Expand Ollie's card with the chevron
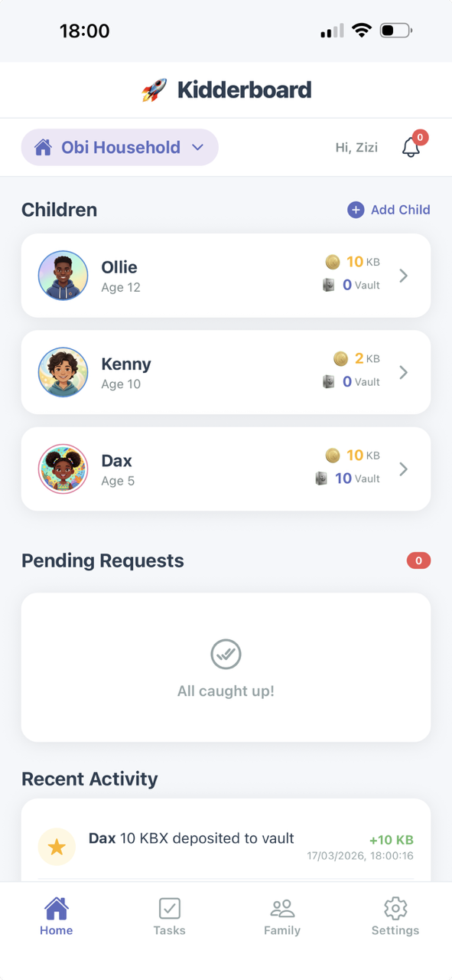Viewport: 452px width, 980px height. tap(404, 276)
